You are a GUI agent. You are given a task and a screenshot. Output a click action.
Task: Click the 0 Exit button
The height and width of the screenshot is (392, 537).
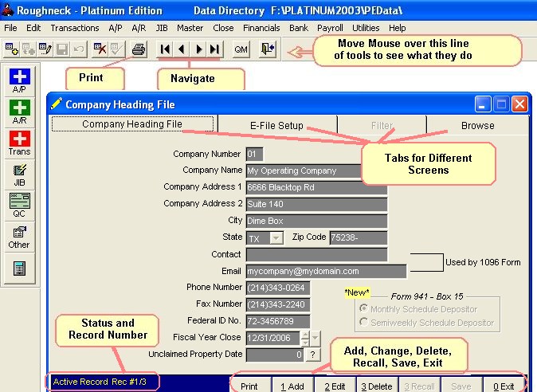[x=504, y=386]
